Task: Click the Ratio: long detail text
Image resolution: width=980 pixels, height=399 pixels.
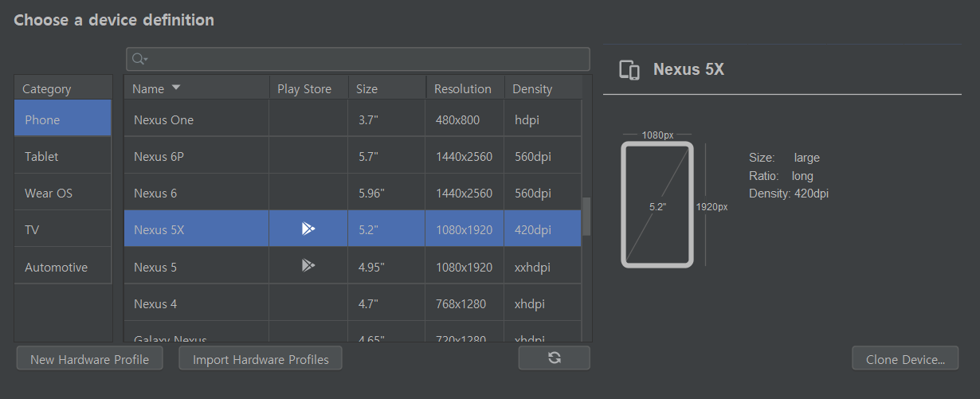Action: pos(781,175)
